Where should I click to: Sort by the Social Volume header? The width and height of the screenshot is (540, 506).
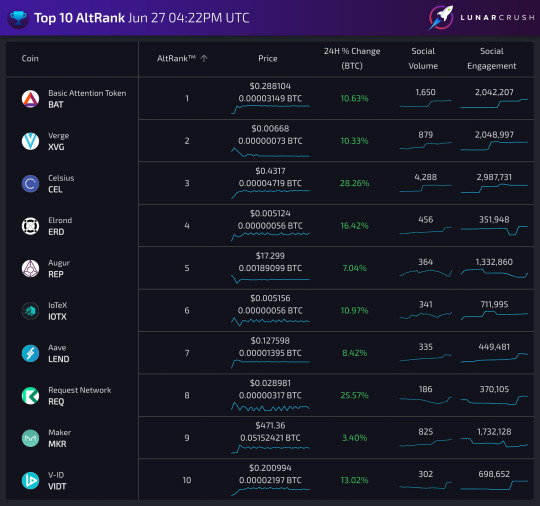click(x=423, y=59)
